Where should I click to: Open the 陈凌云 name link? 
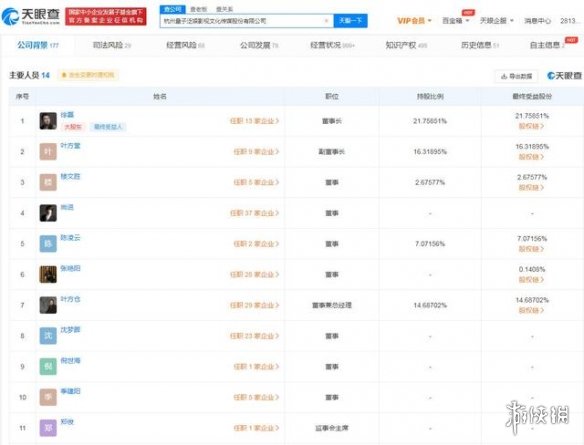(x=70, y=238)
